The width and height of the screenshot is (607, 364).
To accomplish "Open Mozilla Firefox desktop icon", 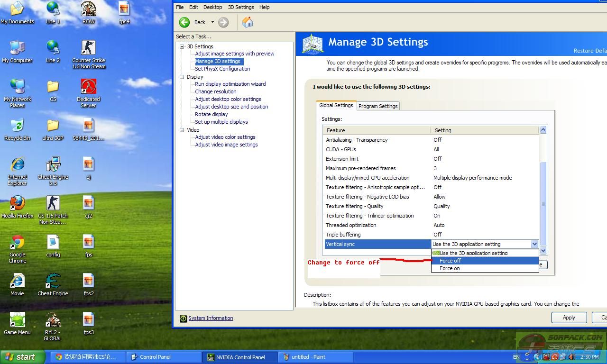I will coord(18,203).
